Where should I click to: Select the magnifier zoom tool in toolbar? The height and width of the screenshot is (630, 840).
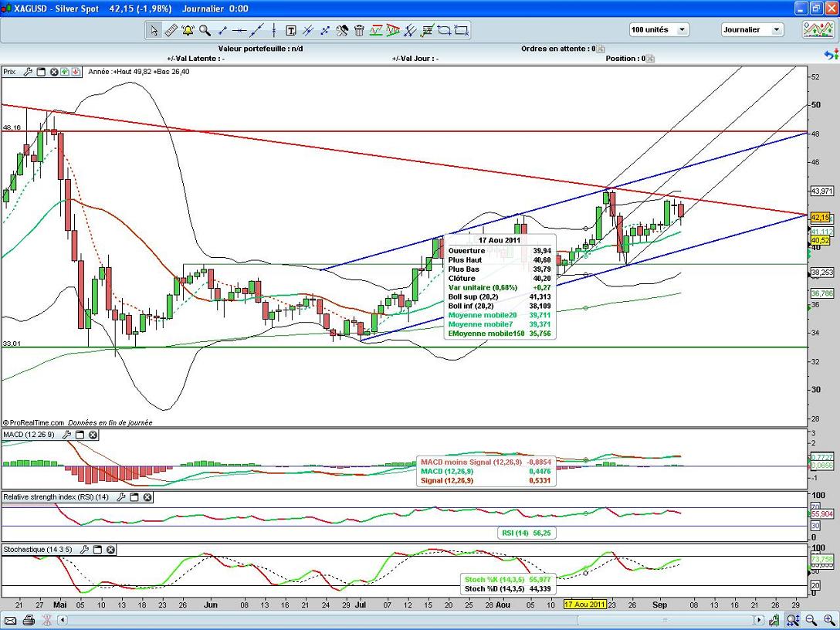pos(205,30)
